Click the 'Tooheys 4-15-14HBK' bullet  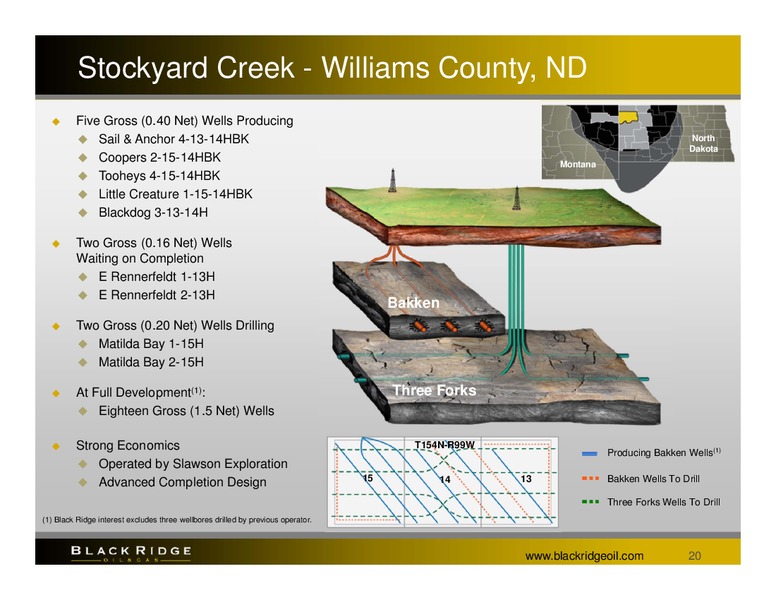(x=159, y=176)
